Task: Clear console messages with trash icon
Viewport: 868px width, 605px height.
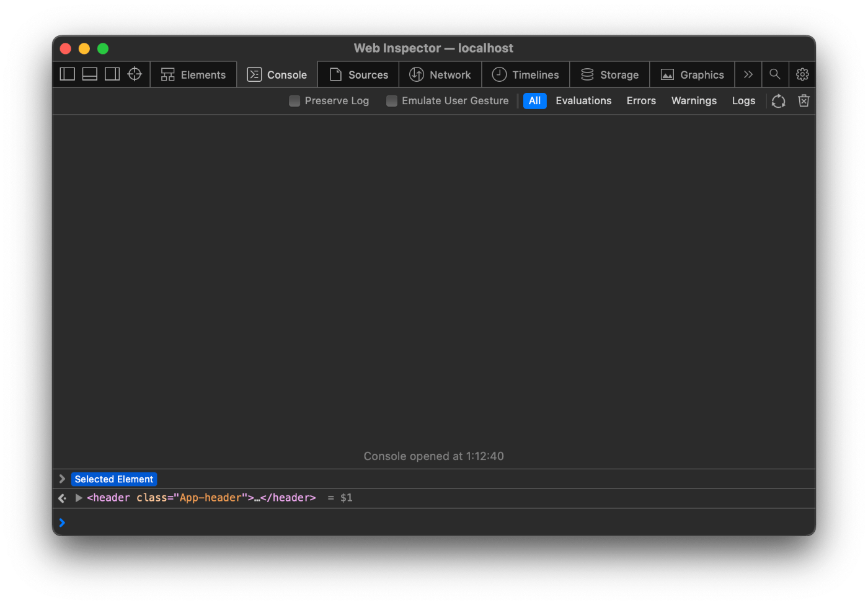Action: 804,100
